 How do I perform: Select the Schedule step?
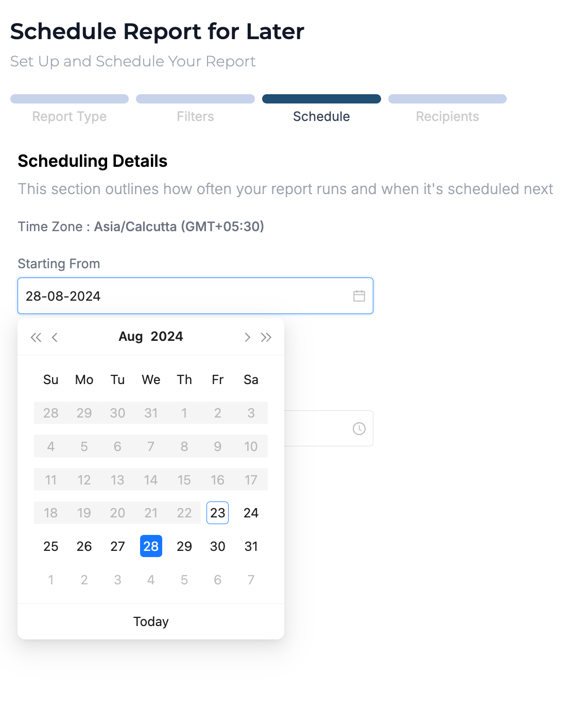click(321, 116)
